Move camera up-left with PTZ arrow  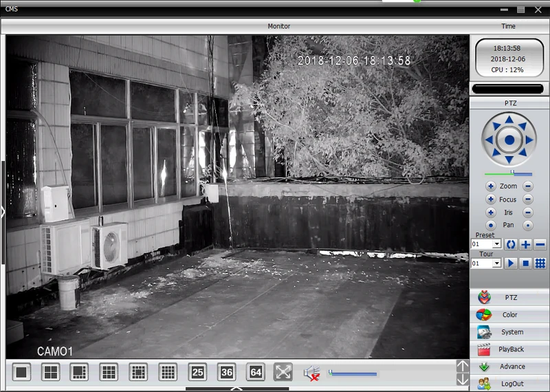[496, 126]
